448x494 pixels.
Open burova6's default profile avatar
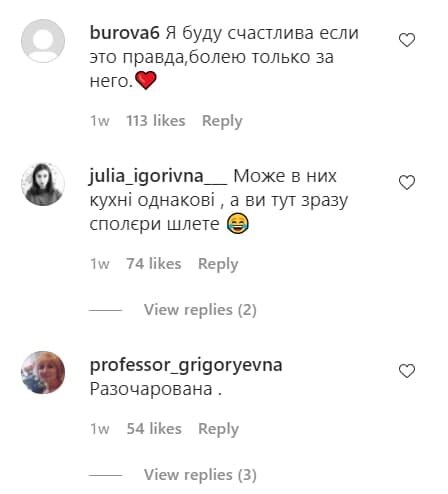tap(43, 41)
